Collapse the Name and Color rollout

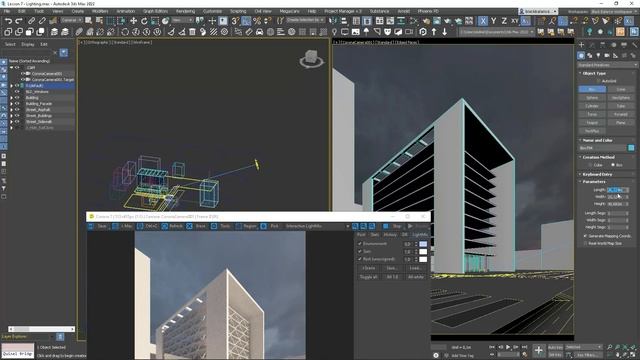tap(597, 140)
